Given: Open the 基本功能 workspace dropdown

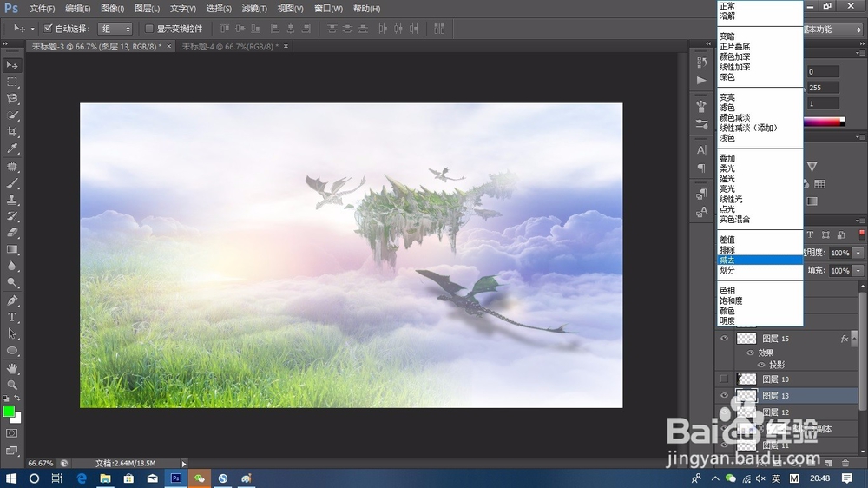Looking at the screenshot, I should 833,29.
